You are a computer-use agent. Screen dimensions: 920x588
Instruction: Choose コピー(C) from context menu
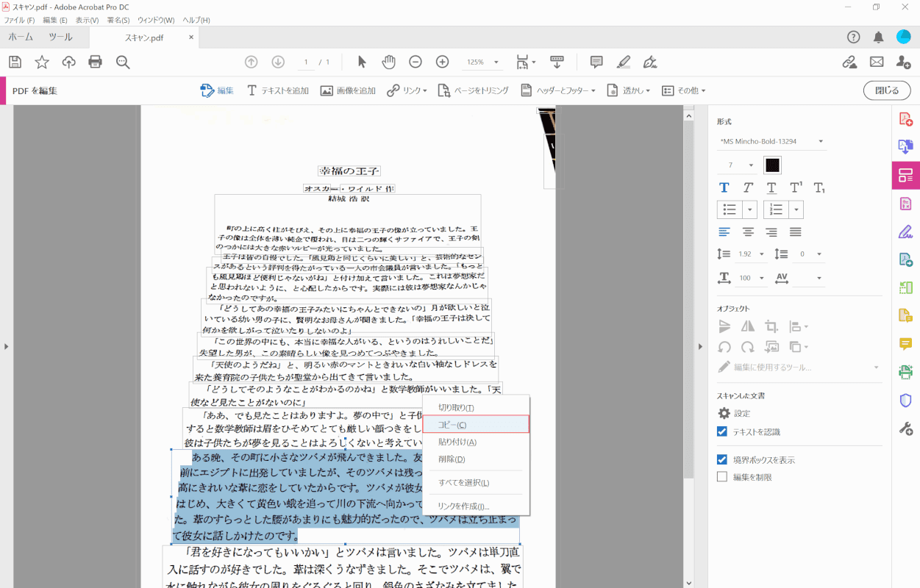click(x=476, y=425)
